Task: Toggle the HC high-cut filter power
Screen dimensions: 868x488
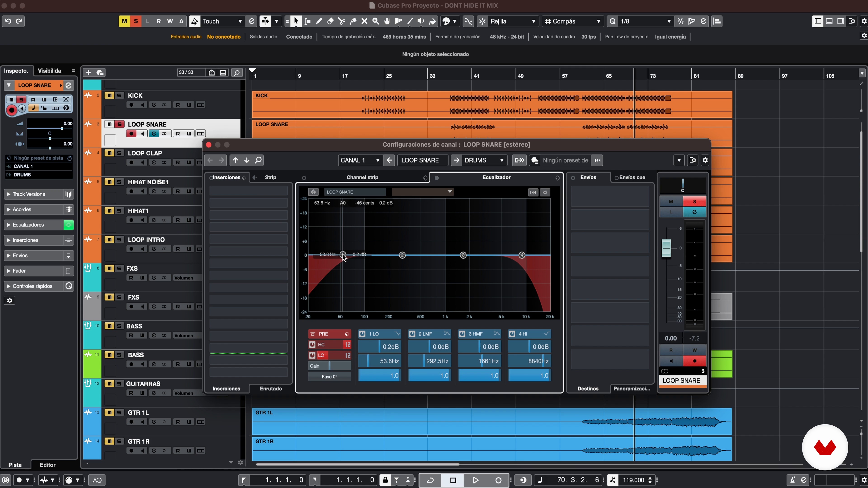Action: tap(312, 345)
